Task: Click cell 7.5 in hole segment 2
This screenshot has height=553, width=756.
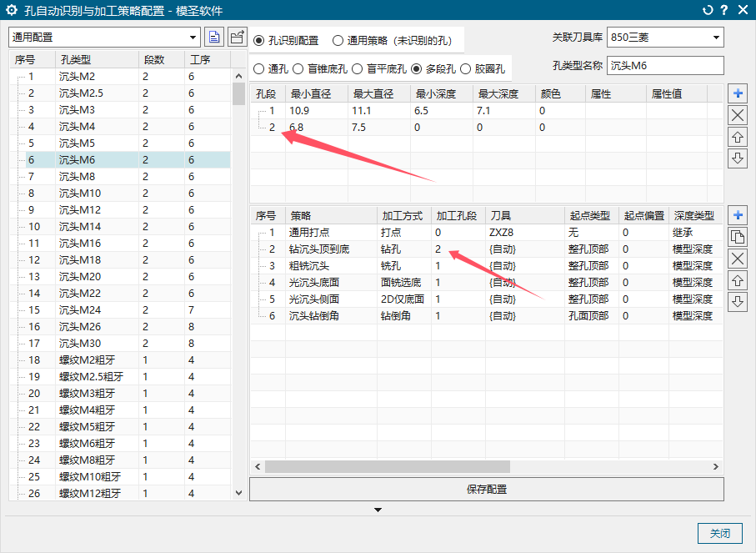Action: (379, 128)
